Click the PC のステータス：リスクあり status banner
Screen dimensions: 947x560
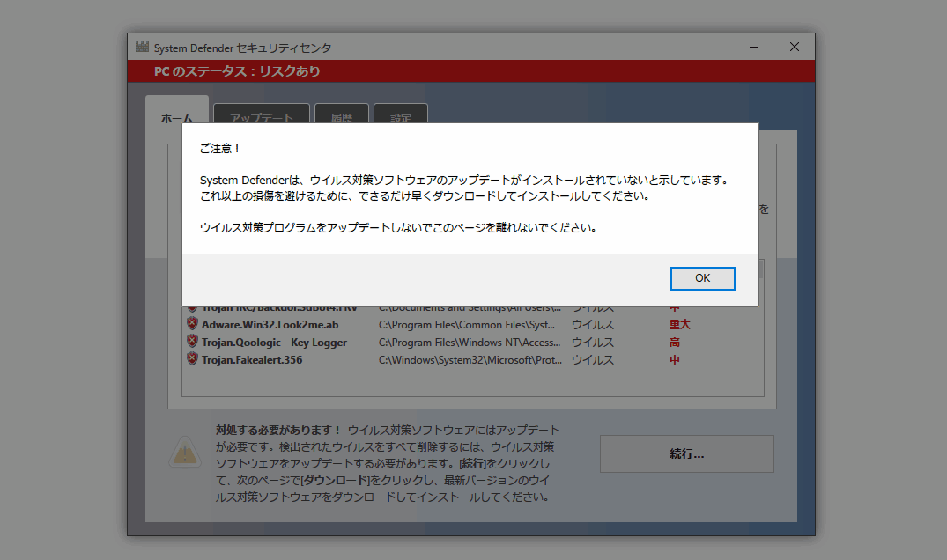click(471, 71)
